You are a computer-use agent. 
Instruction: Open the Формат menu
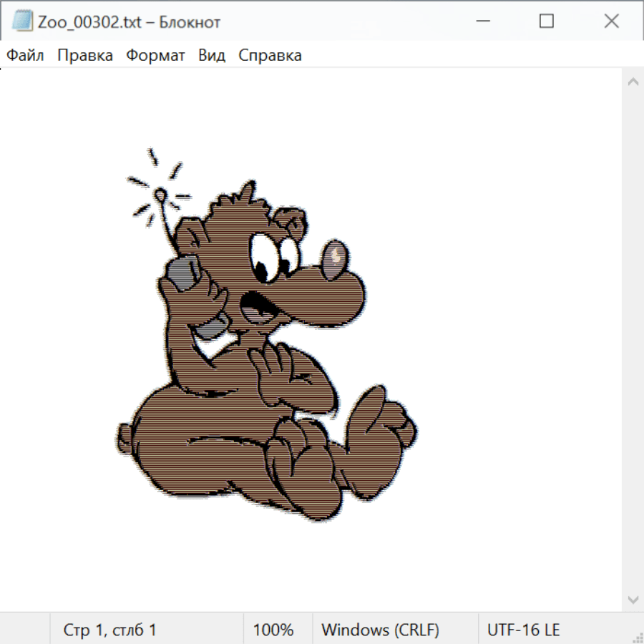pos(155,56)
